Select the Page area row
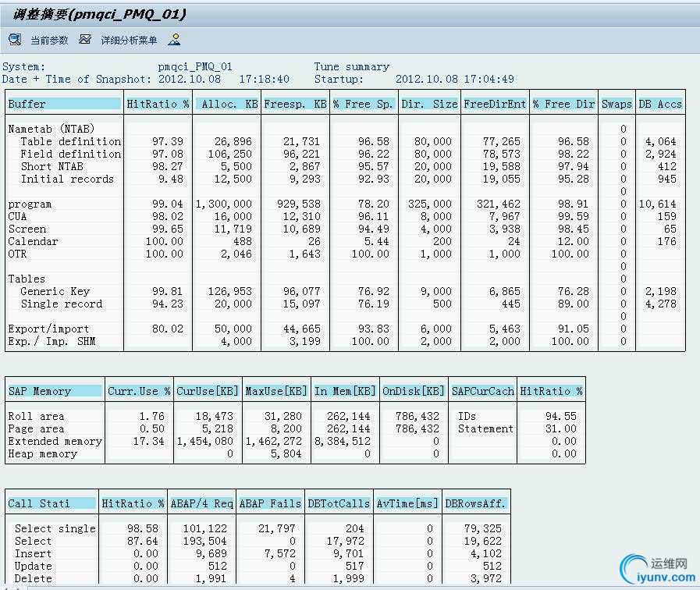Viewport: 700px width, 590px height. point(295,429)
